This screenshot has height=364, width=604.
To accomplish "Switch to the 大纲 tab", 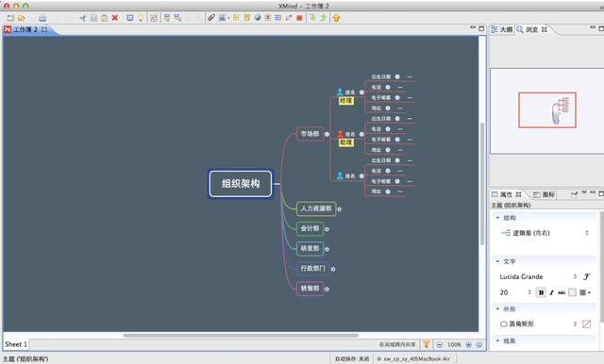I will click(502, 29).
